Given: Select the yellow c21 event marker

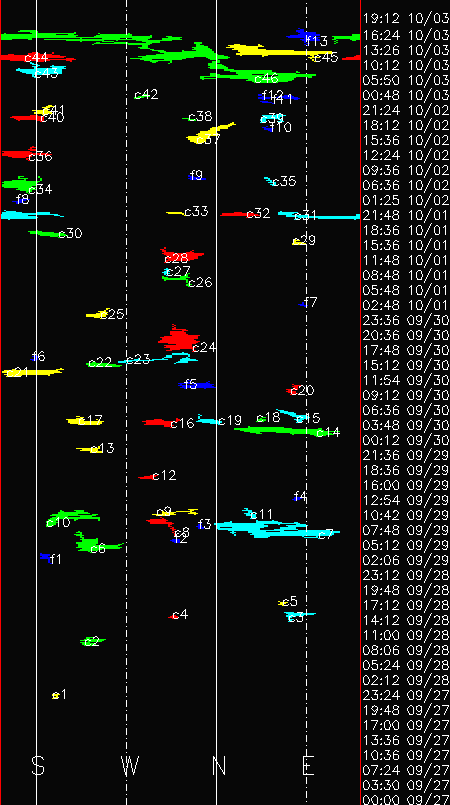Looking at the screenshot, I should click(32, 372).
